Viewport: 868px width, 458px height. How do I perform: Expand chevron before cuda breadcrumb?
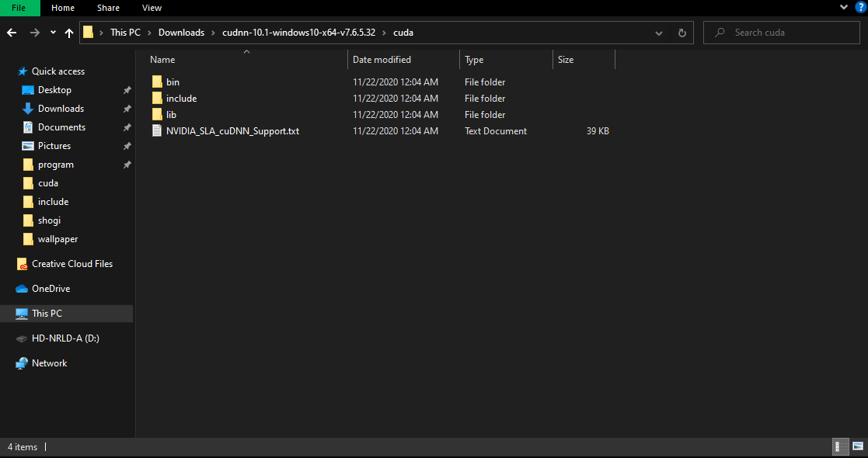click(385, 33)
